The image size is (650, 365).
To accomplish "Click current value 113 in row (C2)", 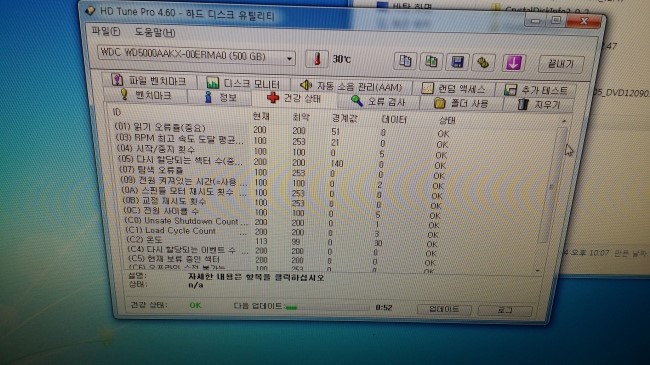I will (261, 241).
